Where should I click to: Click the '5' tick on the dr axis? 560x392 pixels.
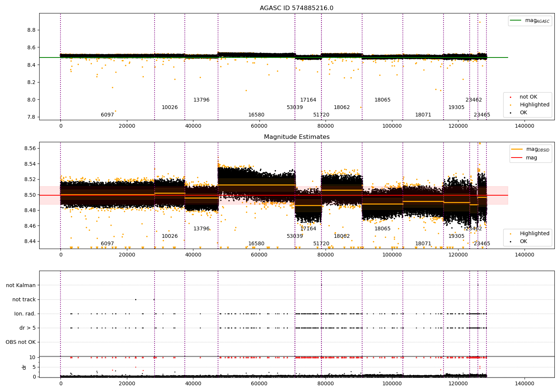34,367
